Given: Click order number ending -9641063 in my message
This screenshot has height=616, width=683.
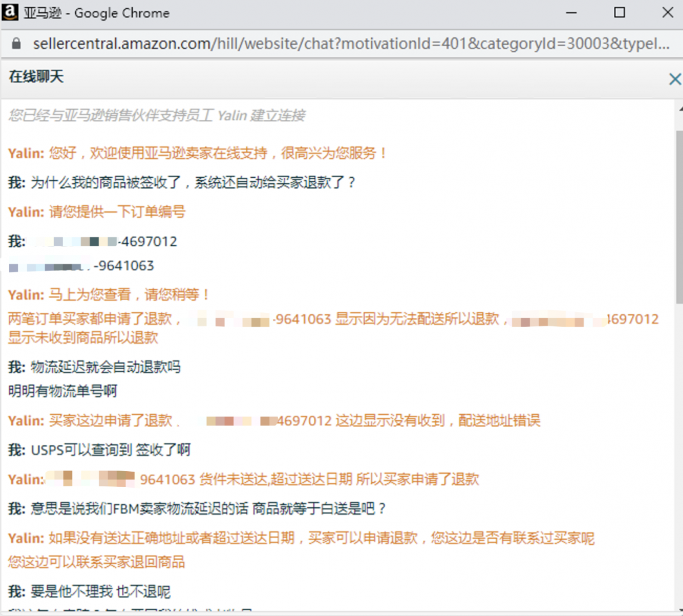Looking at the screenshot, I should click(81, 265).
